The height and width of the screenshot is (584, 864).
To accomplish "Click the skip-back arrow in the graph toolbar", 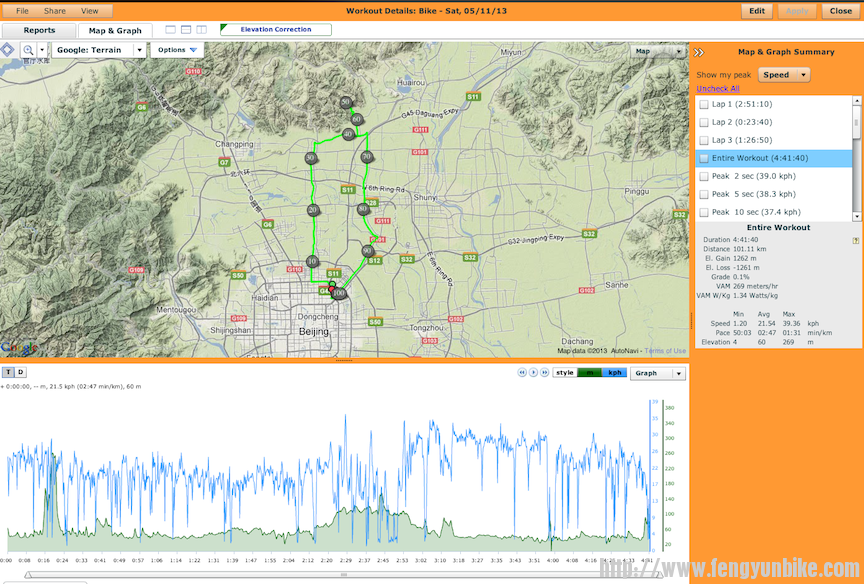I will pos(521,371).
